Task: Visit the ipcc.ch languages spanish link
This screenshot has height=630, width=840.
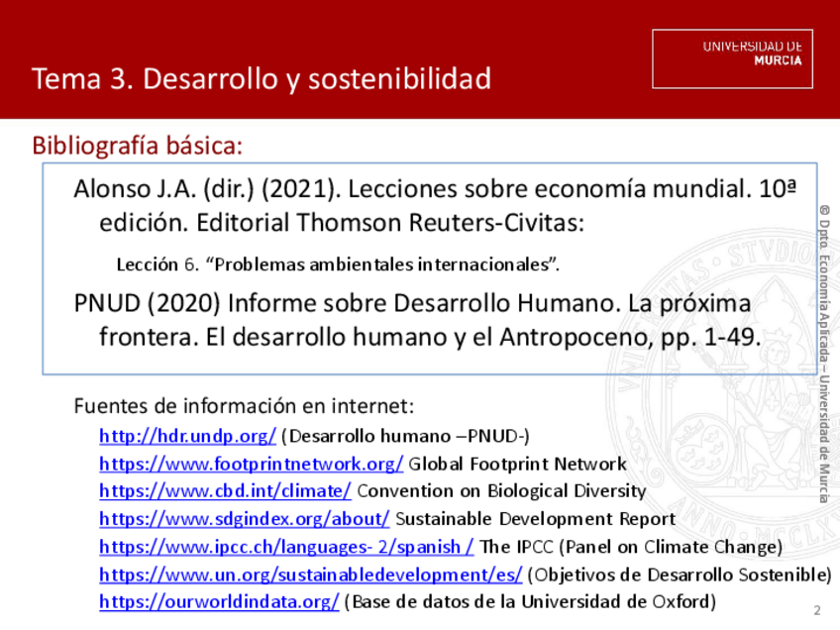Action: 286,547
